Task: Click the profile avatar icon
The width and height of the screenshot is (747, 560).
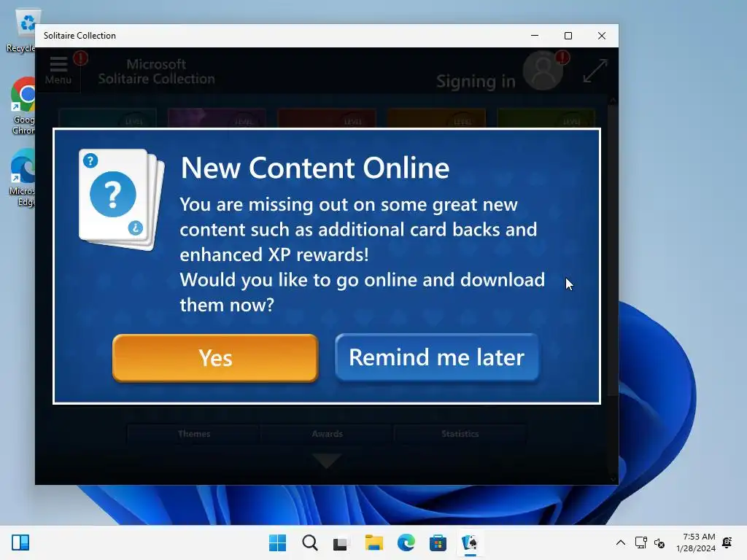Action: tap(543, 71)
